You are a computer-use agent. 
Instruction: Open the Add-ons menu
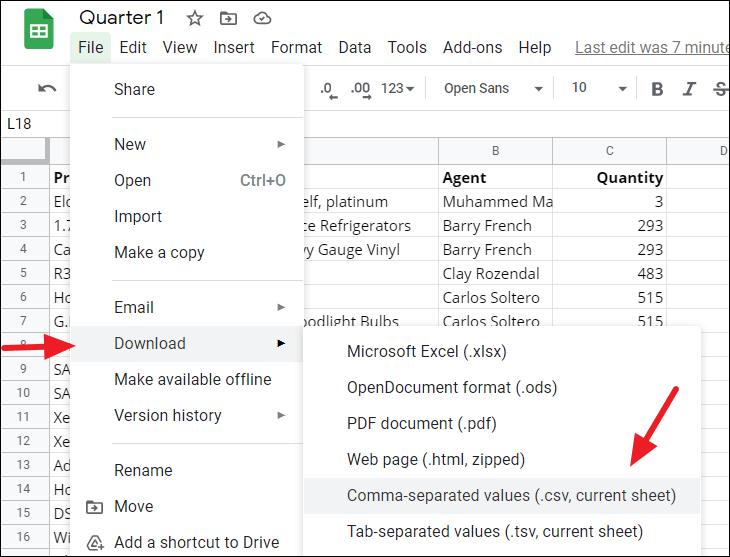pos(473,48)
